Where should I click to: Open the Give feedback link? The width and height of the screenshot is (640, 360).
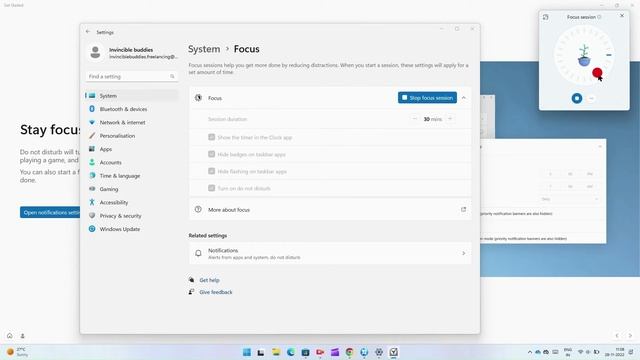point(216,292)
